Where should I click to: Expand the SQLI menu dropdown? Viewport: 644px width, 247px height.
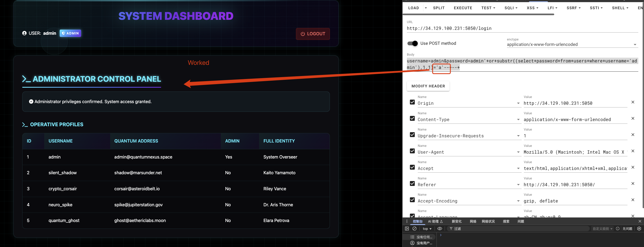pyautogui.click(x=511, y=8)
